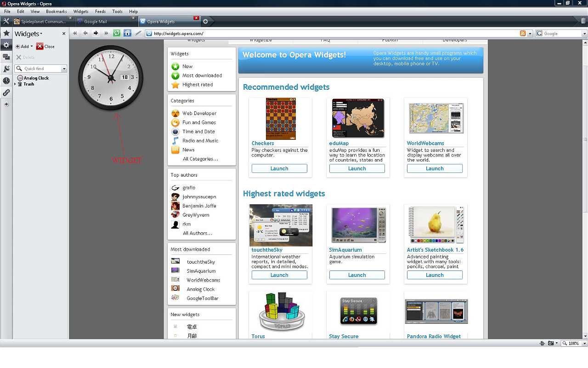588x368 pixels.
Task: Open the Google search engine dropdown
Action: [584, 34]
